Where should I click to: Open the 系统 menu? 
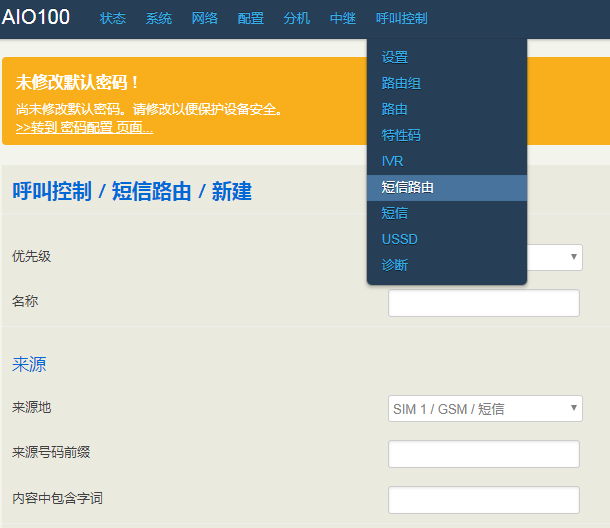pyautogui.click(x=159, y=18)
